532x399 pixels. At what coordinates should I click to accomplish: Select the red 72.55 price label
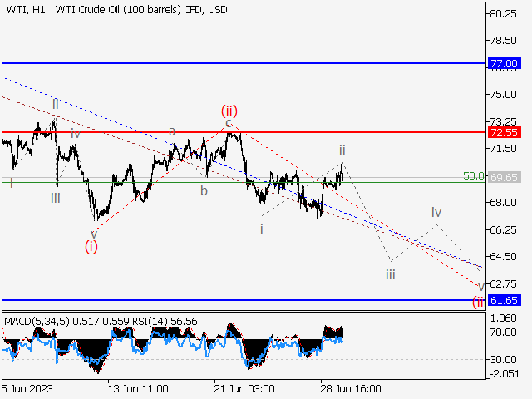pyautogui.click(x=505, y=132)
